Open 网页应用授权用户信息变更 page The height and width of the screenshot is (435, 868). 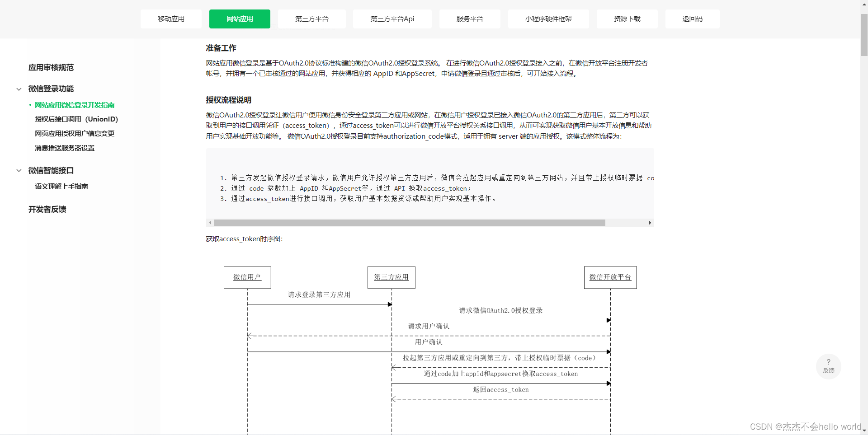75,134
